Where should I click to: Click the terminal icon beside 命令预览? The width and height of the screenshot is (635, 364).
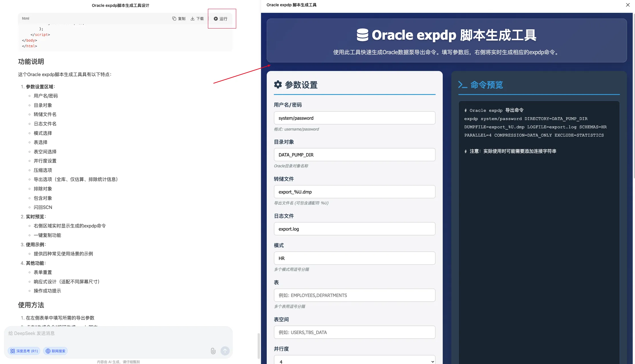462,84
